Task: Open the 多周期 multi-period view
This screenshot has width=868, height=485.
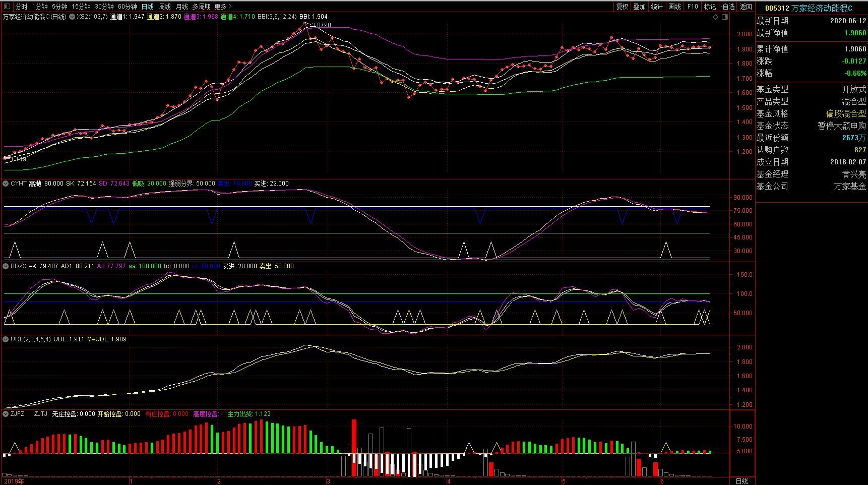Action: [201, 7]
